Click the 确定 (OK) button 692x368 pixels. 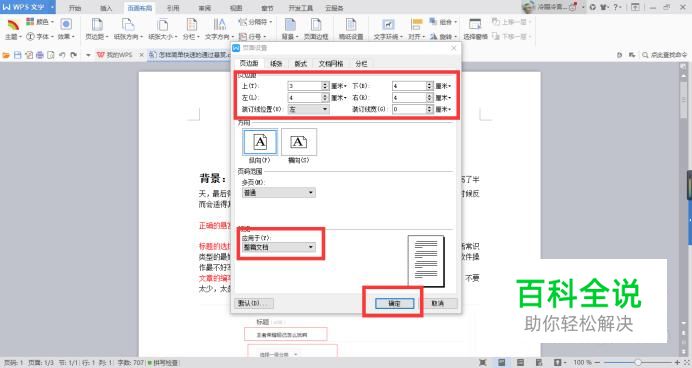tap(395, 303)
